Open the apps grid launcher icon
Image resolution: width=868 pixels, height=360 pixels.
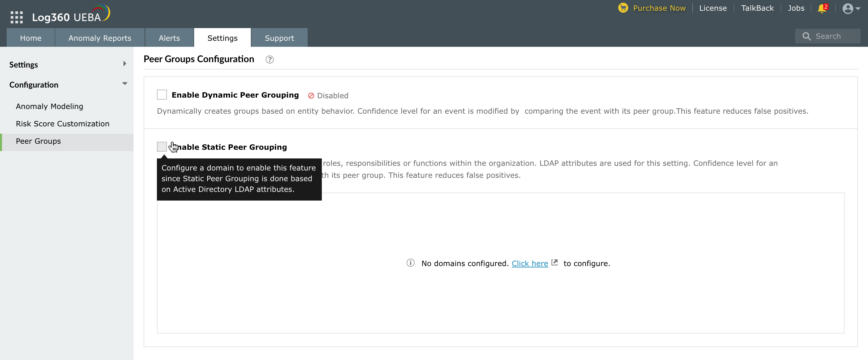(16, 17)
